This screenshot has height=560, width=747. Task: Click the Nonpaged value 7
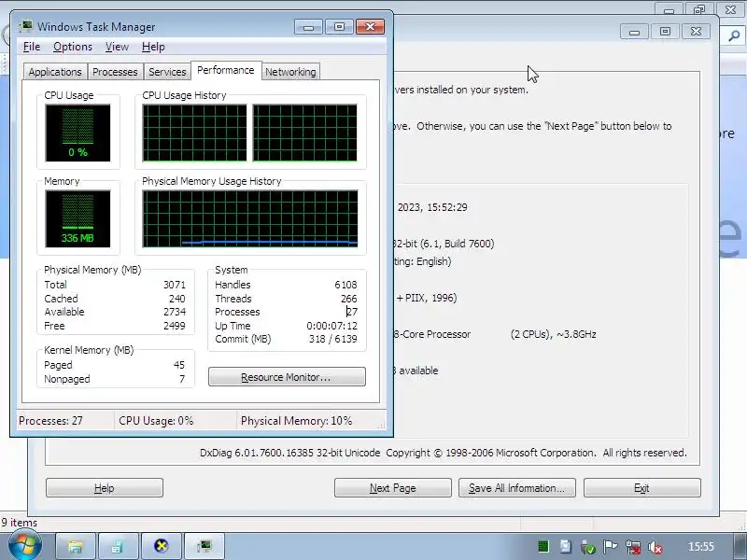[x=182, y=379]
